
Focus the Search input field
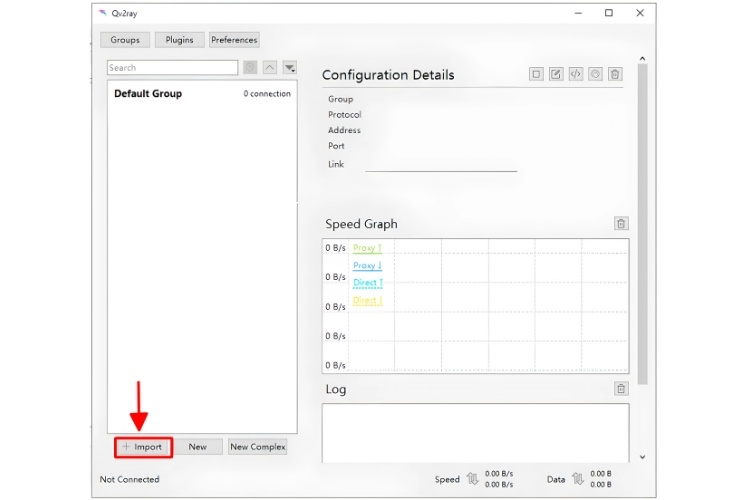172,67
